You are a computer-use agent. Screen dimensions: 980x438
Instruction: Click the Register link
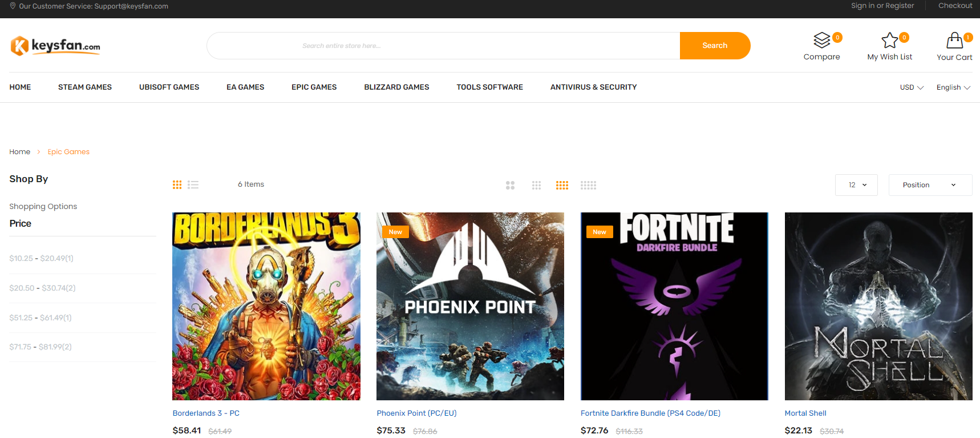tap(900, 6)
